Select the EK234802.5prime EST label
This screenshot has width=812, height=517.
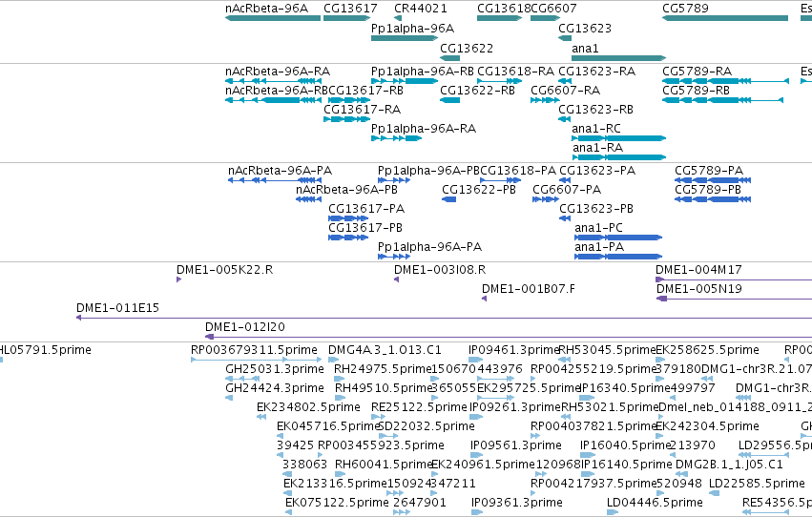point(308,408)
